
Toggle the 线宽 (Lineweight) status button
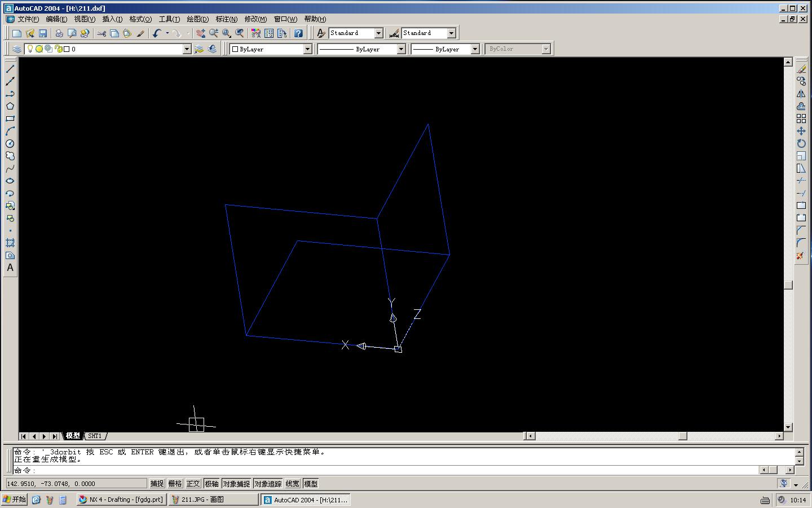(x=293, y=484)
